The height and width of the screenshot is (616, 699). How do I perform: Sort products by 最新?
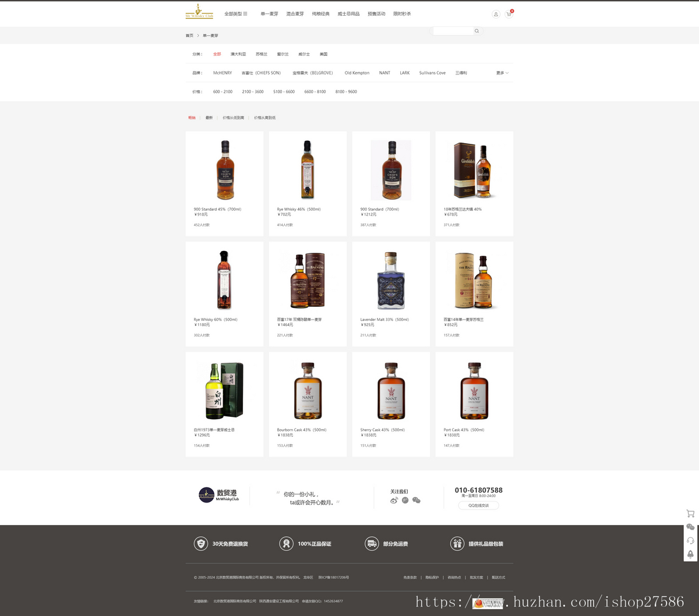209,118
